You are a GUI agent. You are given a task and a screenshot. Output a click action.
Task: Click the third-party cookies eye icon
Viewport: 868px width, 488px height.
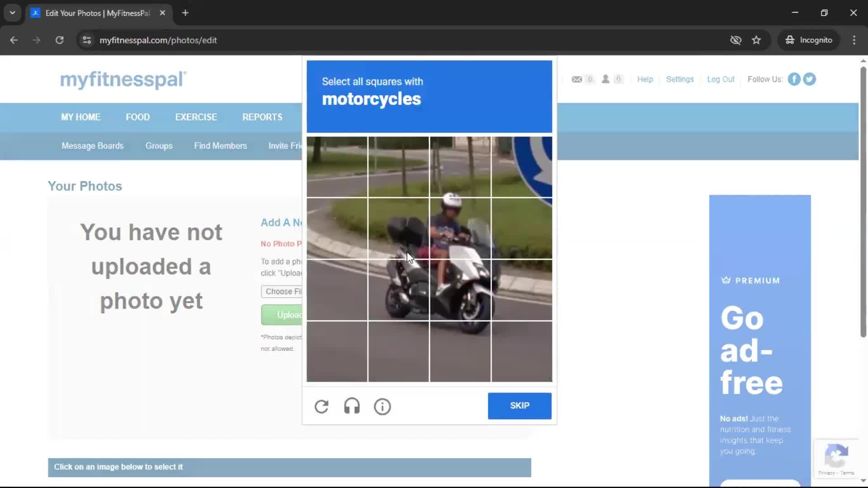(x=736, y=40)
